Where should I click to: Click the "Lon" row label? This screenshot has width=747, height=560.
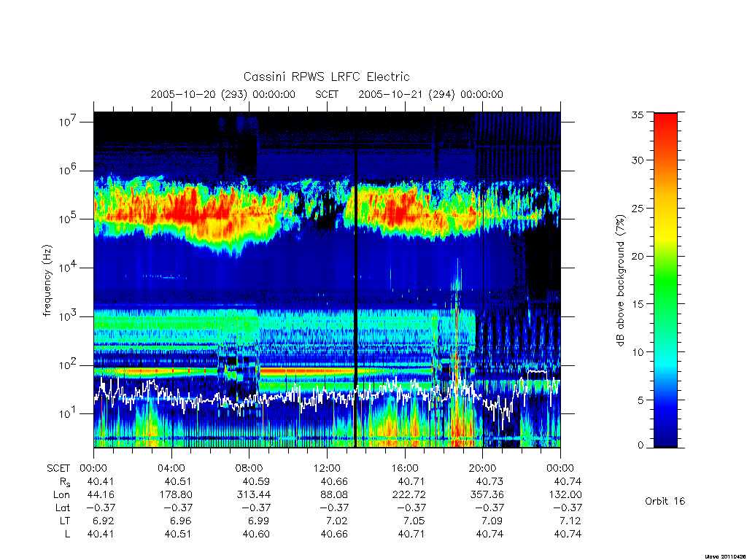click(x=61, y=495)
